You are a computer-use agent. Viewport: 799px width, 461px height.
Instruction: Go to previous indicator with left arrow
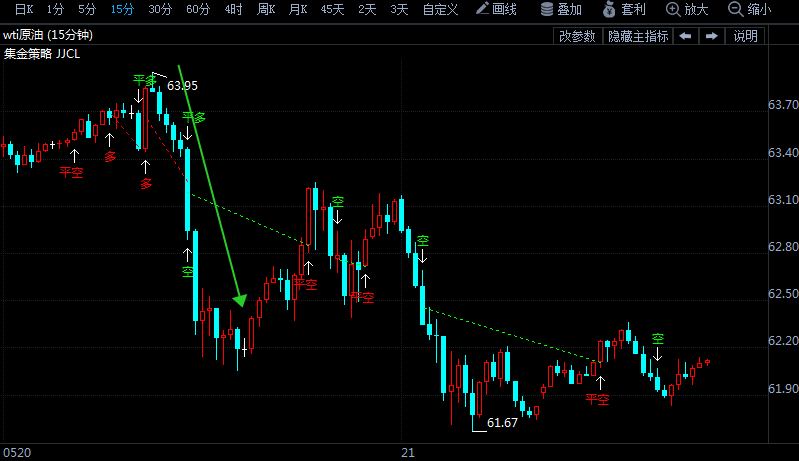[x=685, y=36]
